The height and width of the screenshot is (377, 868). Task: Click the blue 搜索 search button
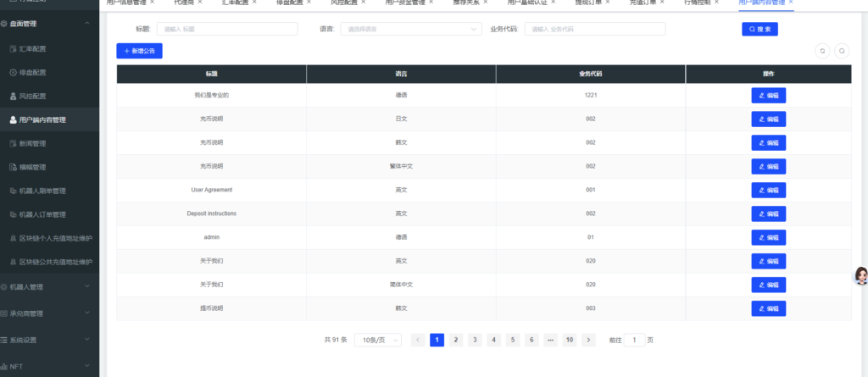759,29
